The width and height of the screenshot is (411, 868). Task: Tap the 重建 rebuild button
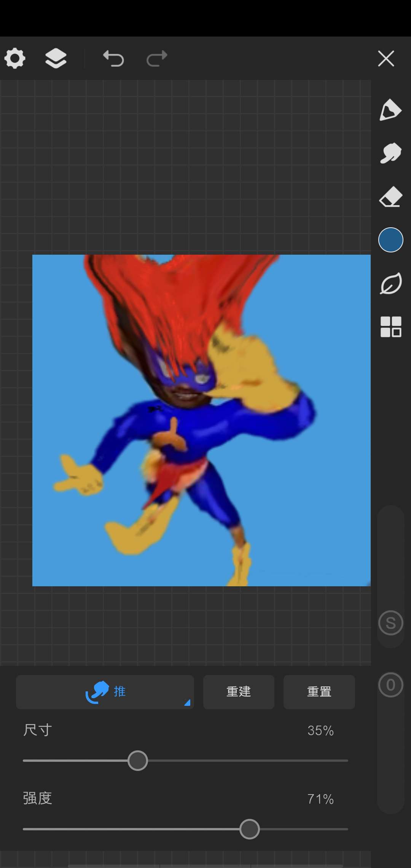(x=239, y=692)
